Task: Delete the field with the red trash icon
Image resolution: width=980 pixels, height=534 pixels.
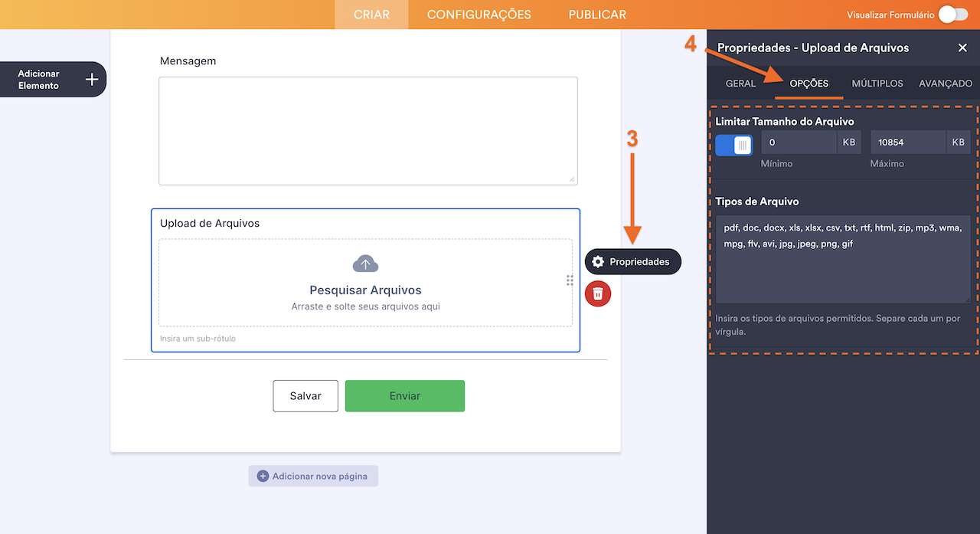Action: (x=598, y=293)
